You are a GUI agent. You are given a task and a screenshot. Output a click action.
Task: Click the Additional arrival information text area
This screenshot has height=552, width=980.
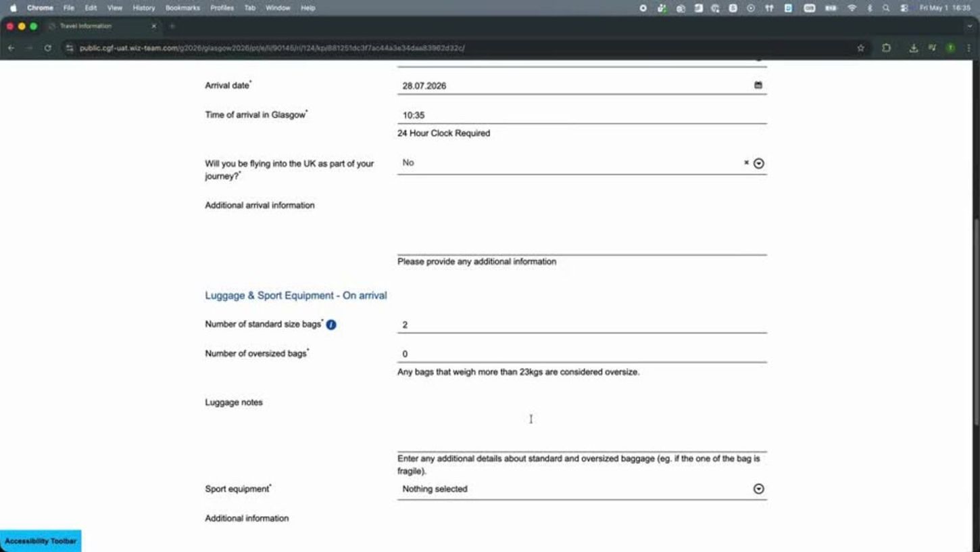(582, 227)
